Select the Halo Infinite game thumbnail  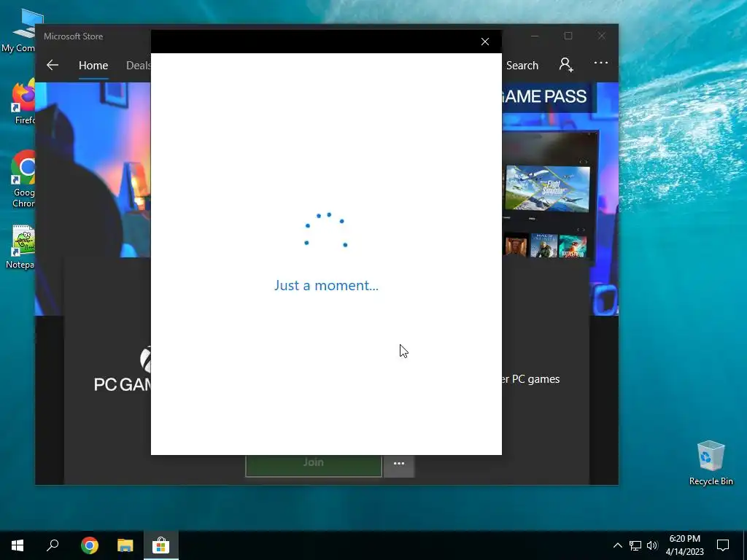coord(543,245)
